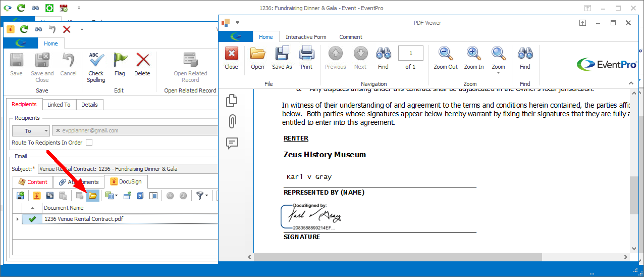This screenshot has width=644, height=277.
Task: Click Open in the PDF Viewer File group
Action: tap(257, 58)
